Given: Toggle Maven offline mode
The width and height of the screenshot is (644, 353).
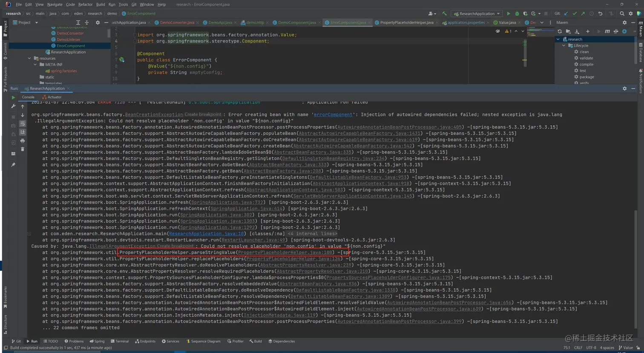Looking at the screenshot, I should [616, 32].
